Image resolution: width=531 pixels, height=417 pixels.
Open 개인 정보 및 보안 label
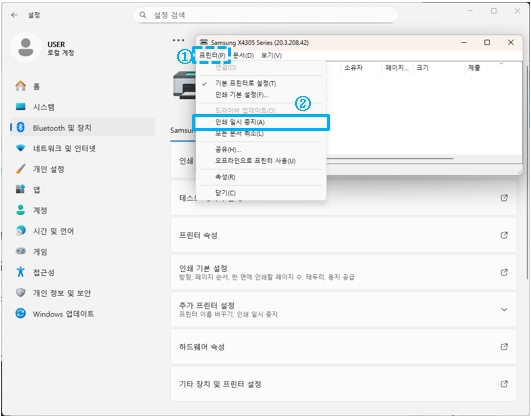(62, 293)
